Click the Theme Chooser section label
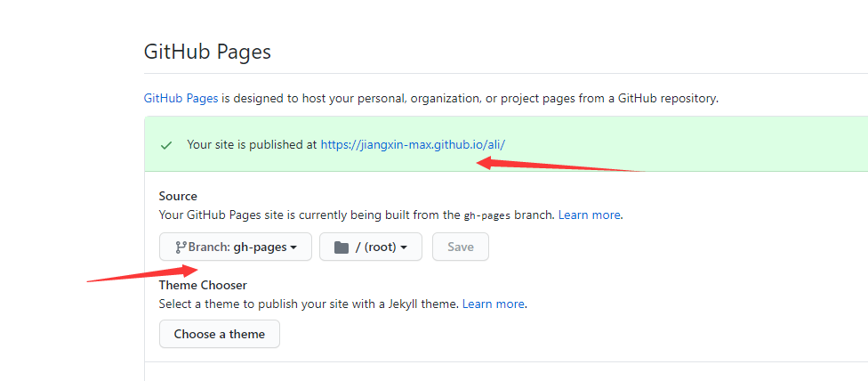 coord(203,285)
